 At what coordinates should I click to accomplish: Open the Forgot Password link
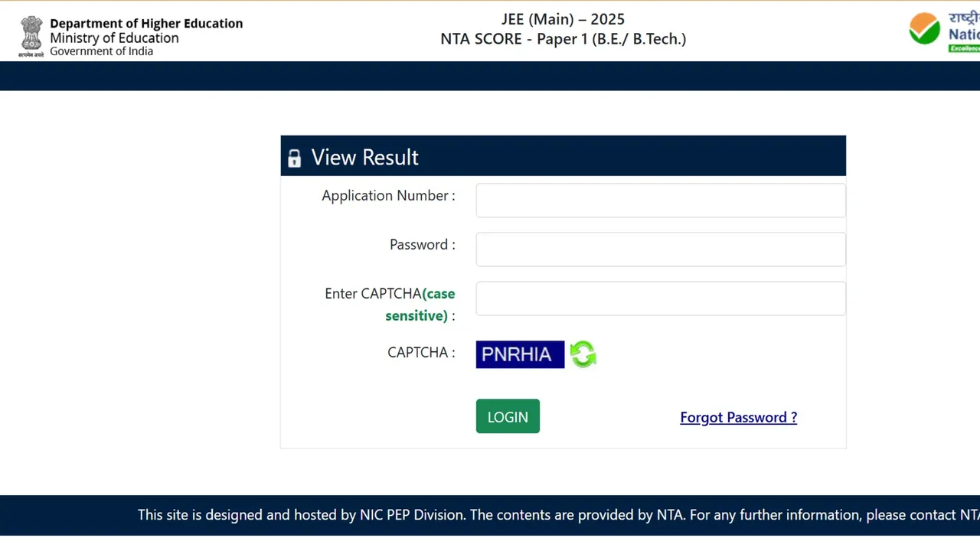[737, 417]
